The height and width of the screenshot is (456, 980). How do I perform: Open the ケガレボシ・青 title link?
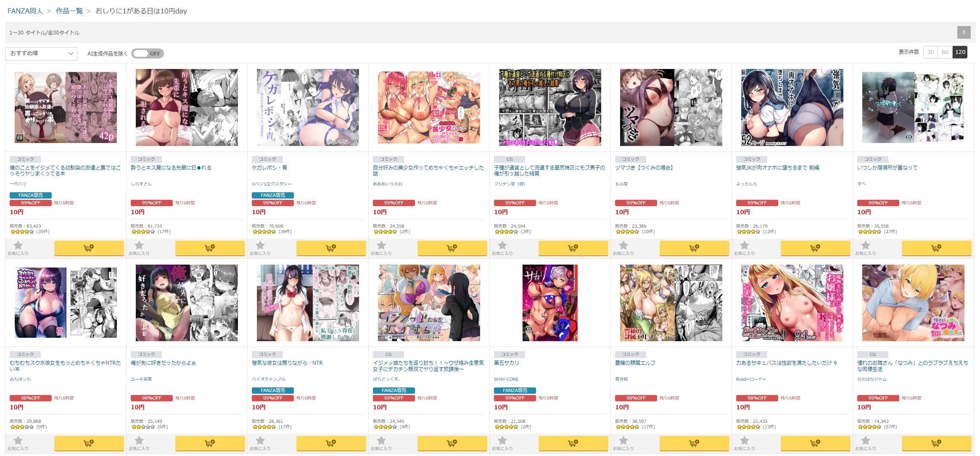click(x=269, y=167)
